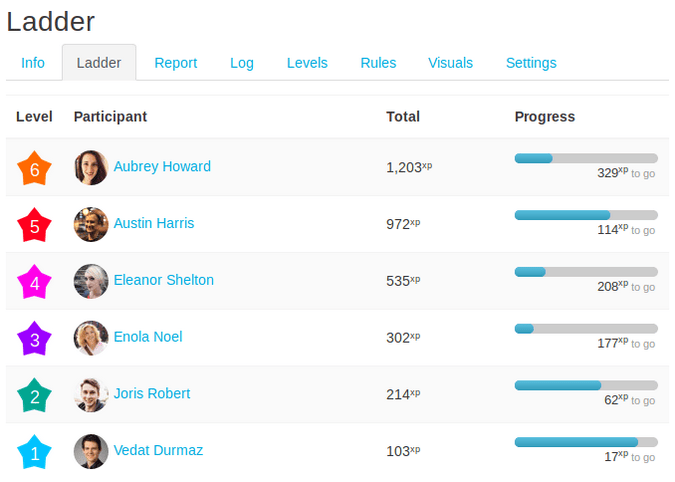Open the Info tab

coord(33,63)
